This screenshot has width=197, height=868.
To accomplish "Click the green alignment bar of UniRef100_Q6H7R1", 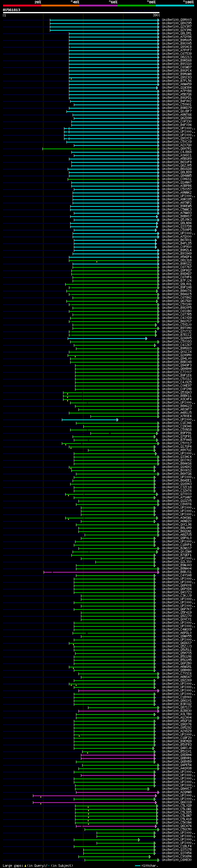I will coord(101,149).
